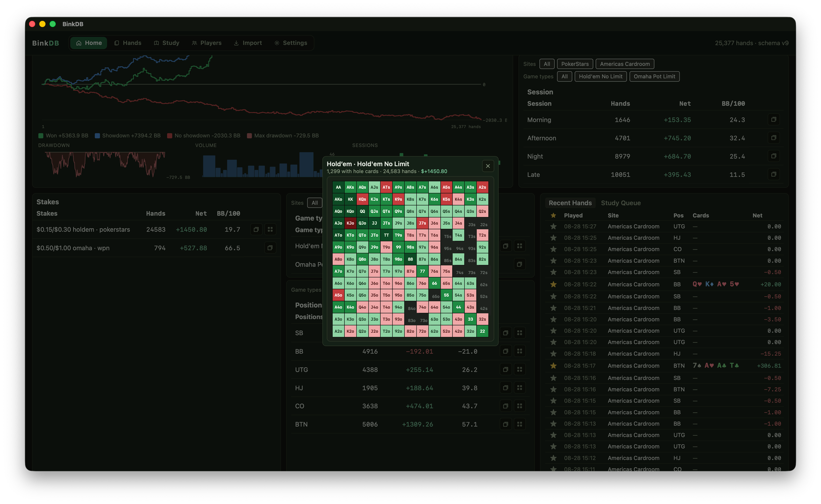Unstar the 08-28 15:22 BB +20.00 hand
The height and width of the screenshot is (504, 821).
pos(553,284)
